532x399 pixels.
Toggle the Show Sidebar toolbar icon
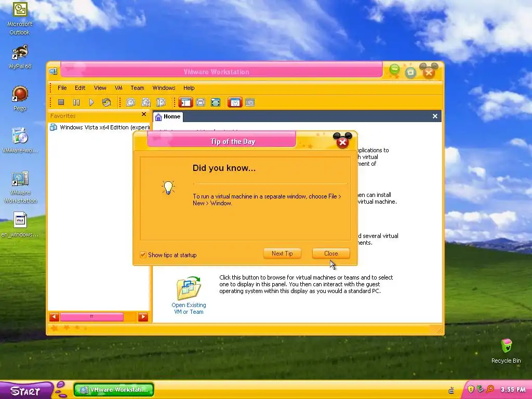185,102
